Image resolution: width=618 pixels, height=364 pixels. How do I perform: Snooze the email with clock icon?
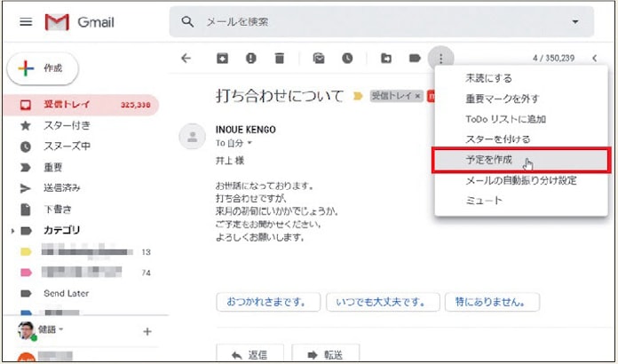347,59
